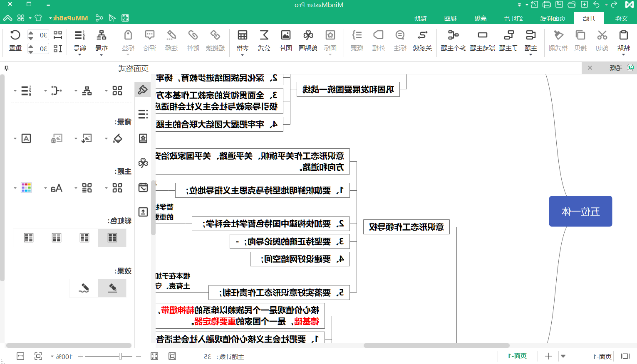Select the last (fourth) rainbow color option

tap(29, 238)
